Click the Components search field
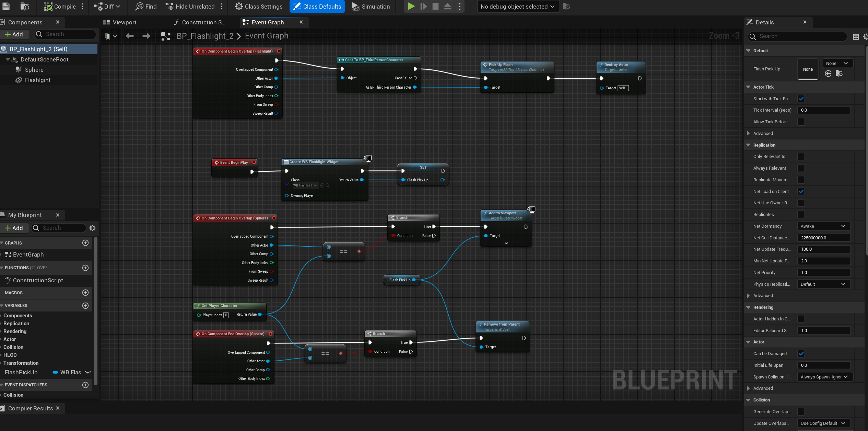 coord(65,34)
